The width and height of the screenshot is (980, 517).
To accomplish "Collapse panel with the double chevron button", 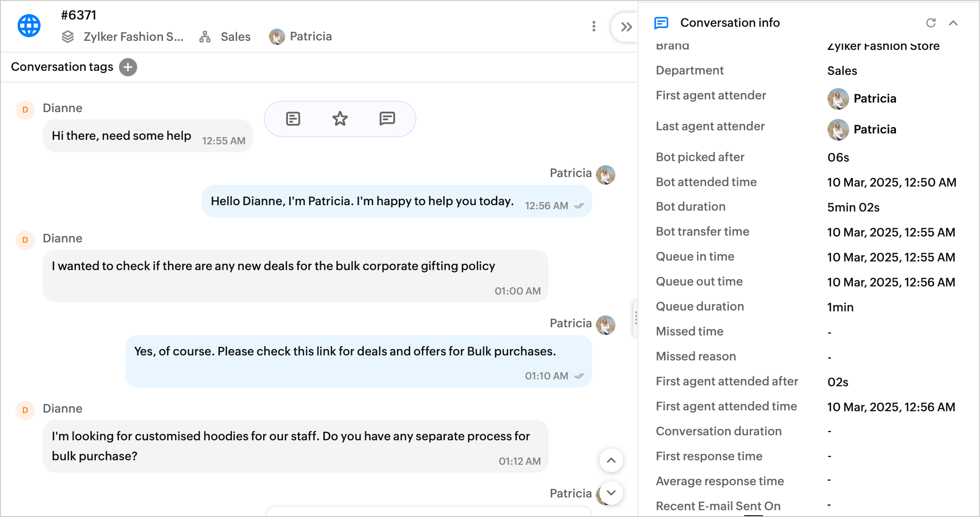I will pyautogui.click(x=626, y=27).
